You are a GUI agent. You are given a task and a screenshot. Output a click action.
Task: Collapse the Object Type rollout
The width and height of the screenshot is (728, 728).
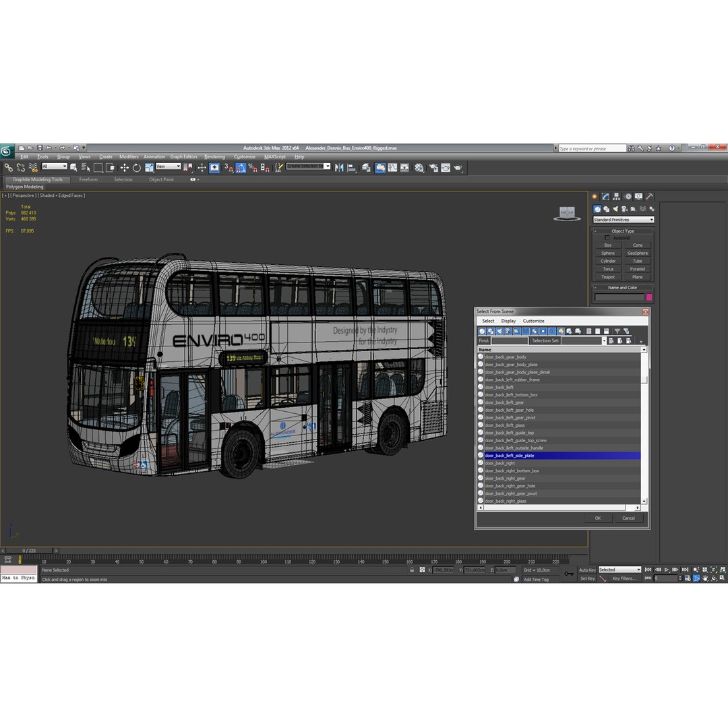point(622,231)
